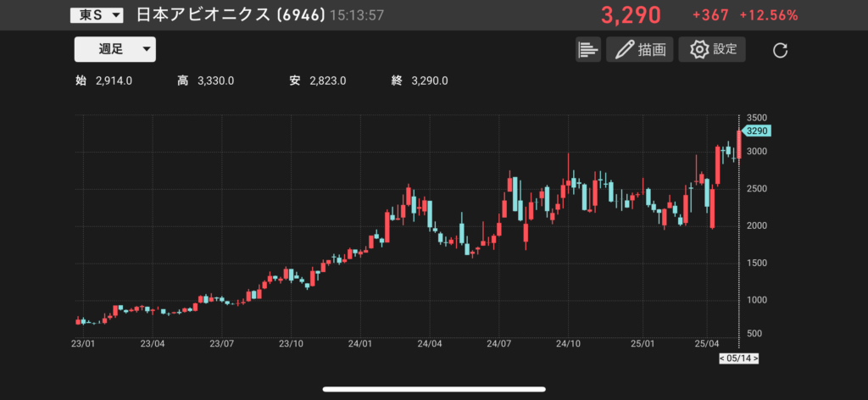Click the closing price 3,290.0 value
The height and width of the screenshot is (400, 868).
coord(430,81)
